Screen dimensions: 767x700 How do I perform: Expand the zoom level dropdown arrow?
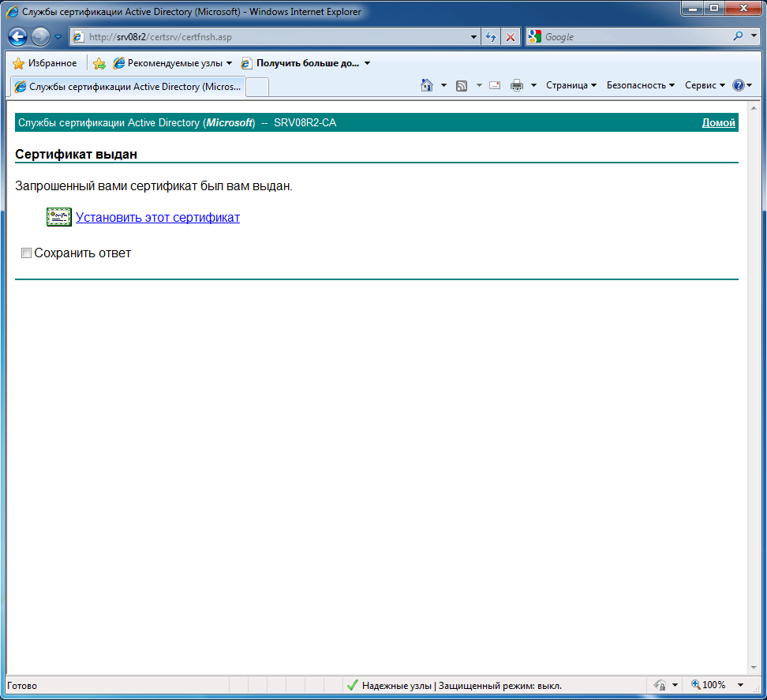pos(741,685)
